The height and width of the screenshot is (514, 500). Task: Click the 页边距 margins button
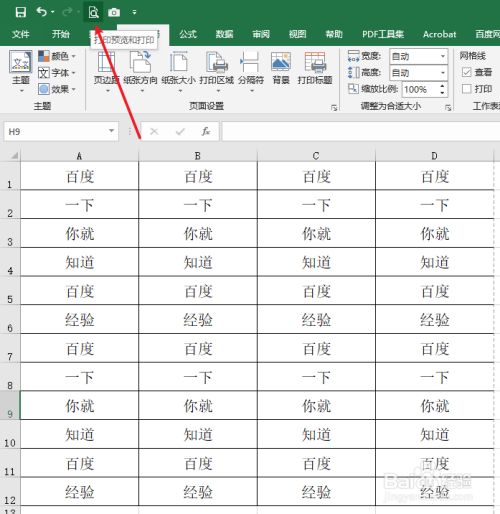(106, 71)
